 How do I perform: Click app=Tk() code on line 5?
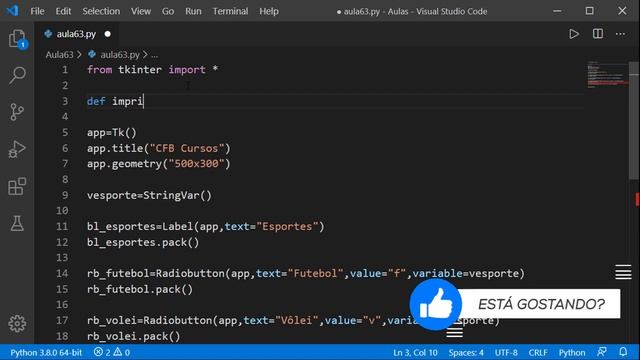[x=111, y=133]
